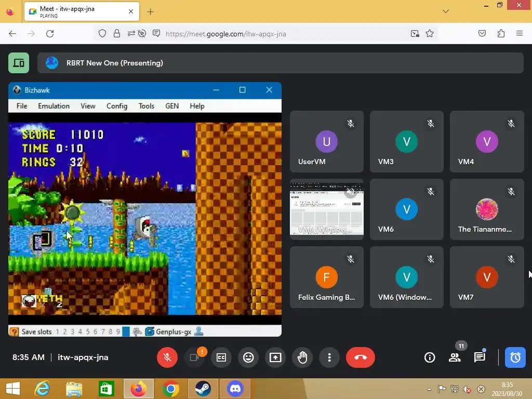The image size is (532, 399).
Task: Launch Internet Explorer from taskbar
Action: [x=42, y=389]
